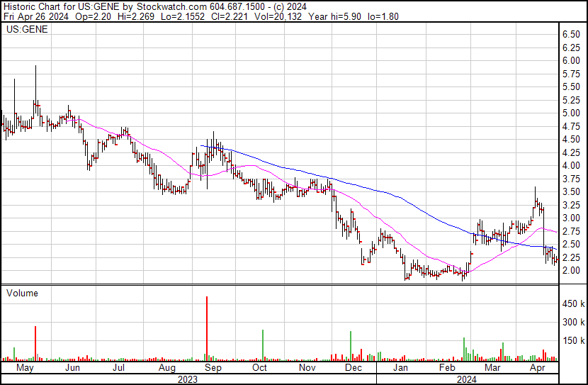Click the Oct month label

coord(259,368)
